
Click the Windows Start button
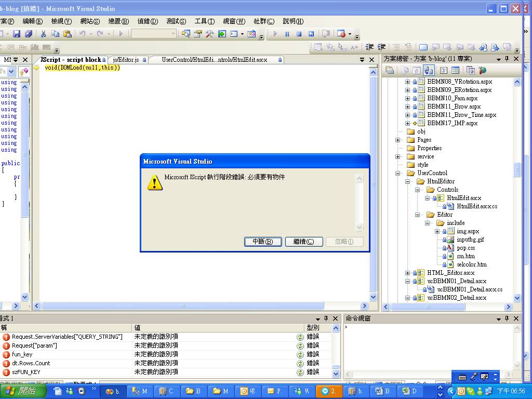20,391
